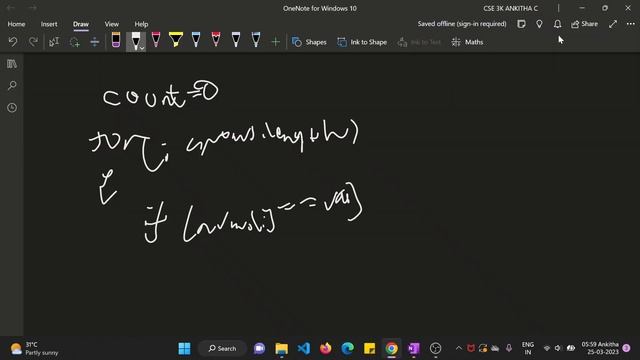Activate the Lasso Select tool
The height and width of the screenshot is (360, 640).
click(74, 42)
